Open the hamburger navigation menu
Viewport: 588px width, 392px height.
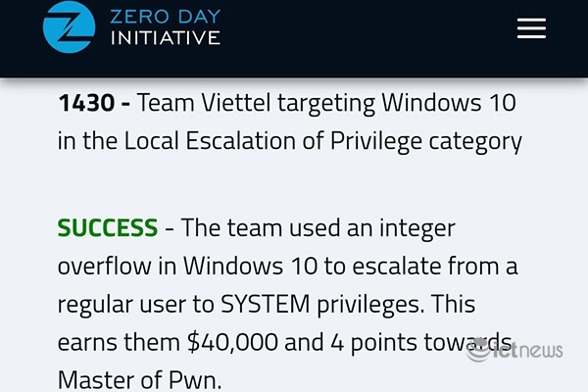point(531,28)
